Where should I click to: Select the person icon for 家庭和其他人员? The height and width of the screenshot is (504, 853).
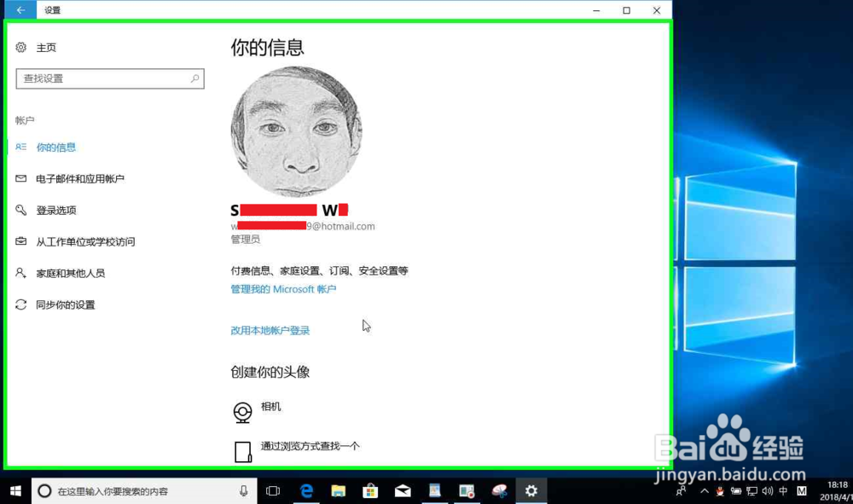(20, 272)
